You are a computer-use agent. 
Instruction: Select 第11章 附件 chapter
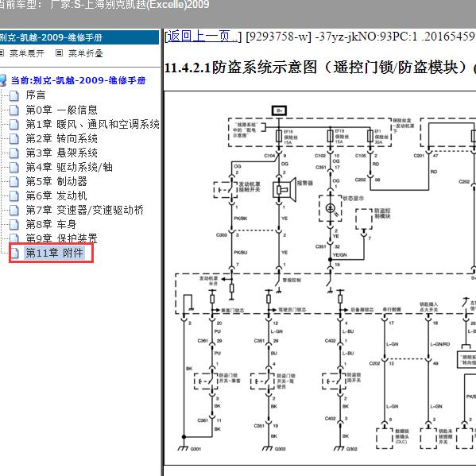pos(54,253)
